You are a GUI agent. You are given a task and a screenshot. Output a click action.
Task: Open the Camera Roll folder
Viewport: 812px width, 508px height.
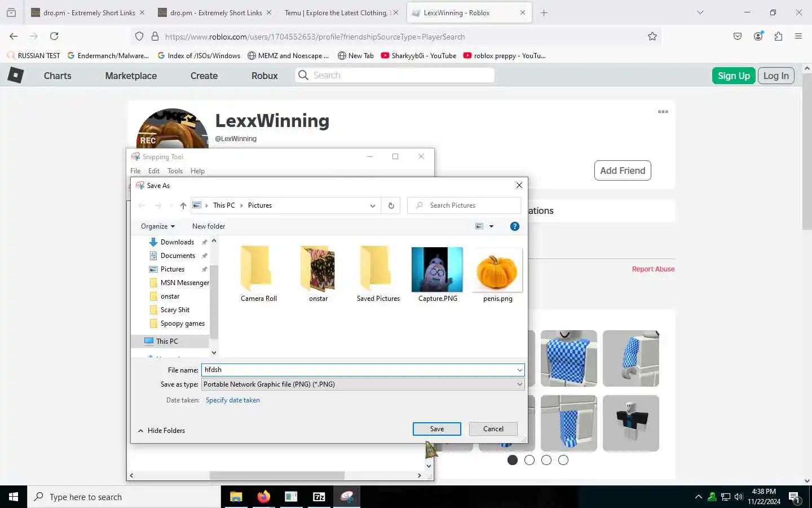coord(259,274)
